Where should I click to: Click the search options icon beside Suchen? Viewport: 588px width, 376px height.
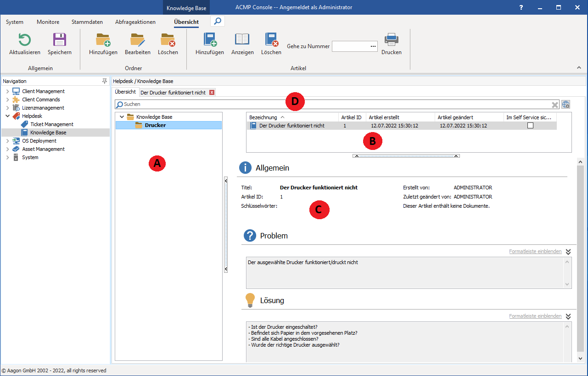tap(566, 104)
